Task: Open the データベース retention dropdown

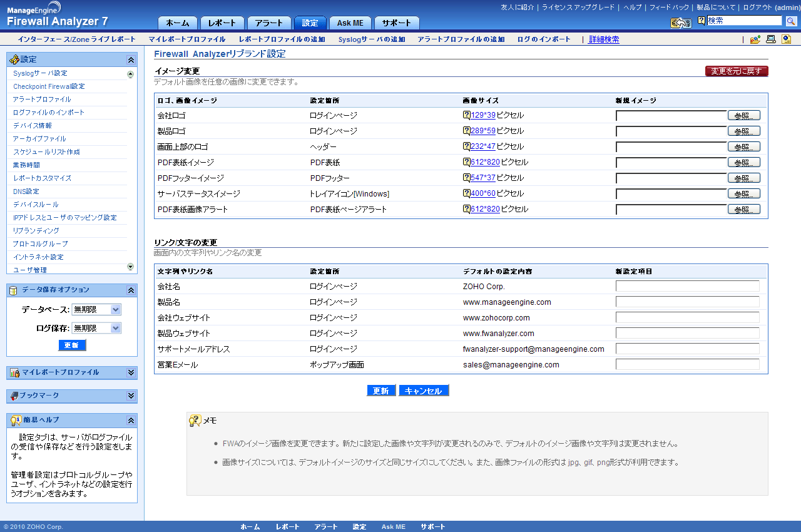Action: pyautogui.click(x=97, y=310)
